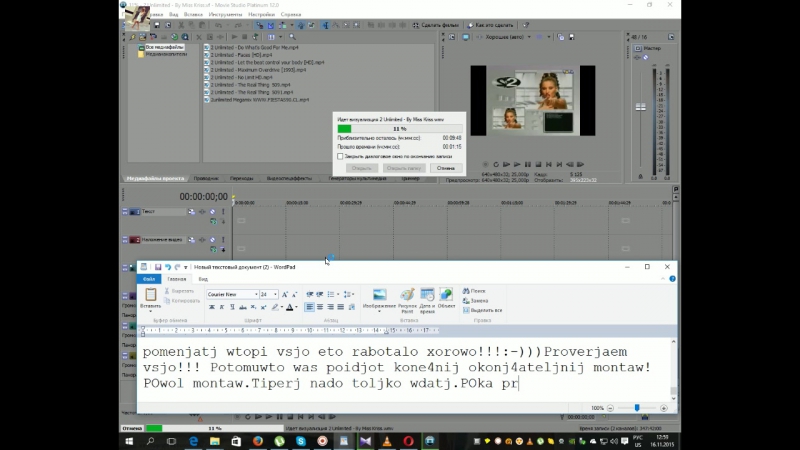Screen dimensions: 800x450
Task: Check the close dialog after rendering checkbox
Action: (x=340, y=156)
